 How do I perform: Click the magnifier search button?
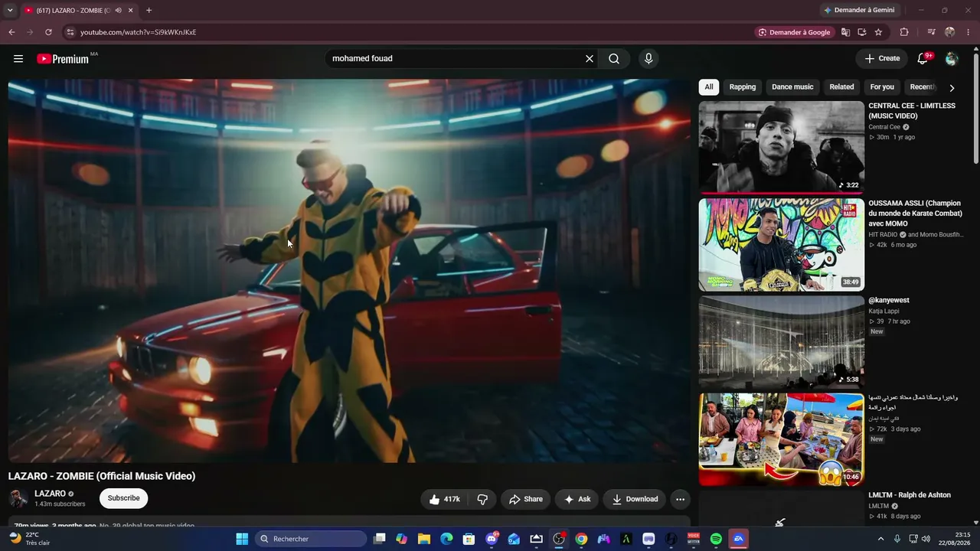614,59
